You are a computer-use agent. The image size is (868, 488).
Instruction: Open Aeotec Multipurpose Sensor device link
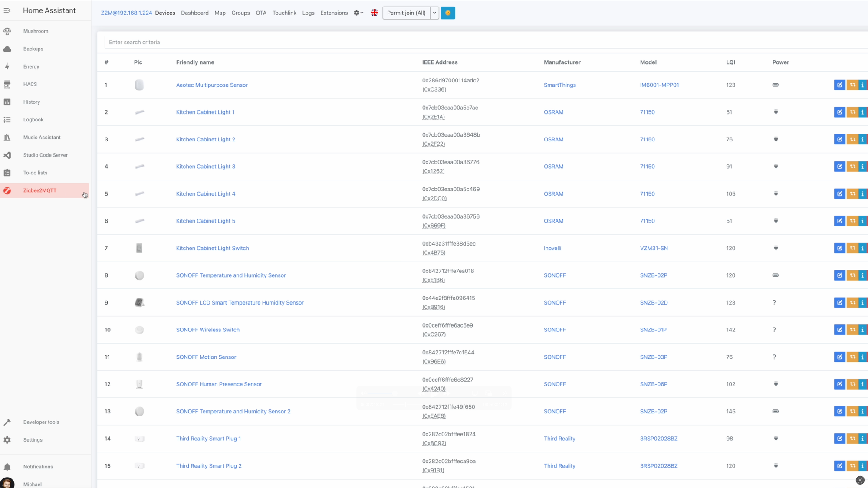click(x=212, y=85)
